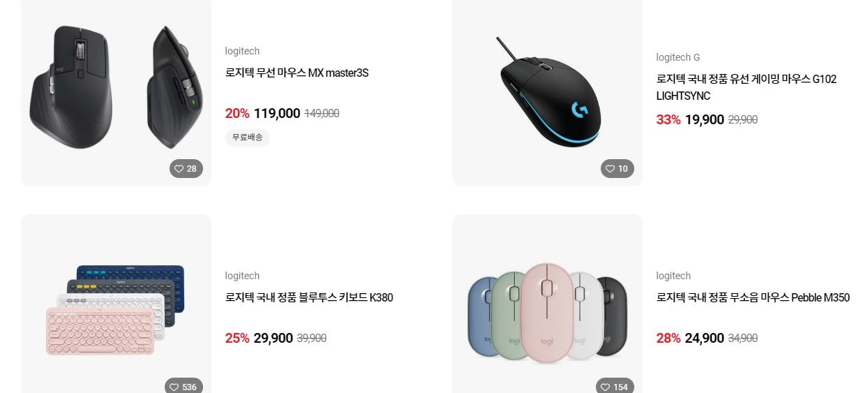This screenshot has height=393, width=868.
Task: Select the 19,900 discounted price
Action: click(x=704, y=120)
